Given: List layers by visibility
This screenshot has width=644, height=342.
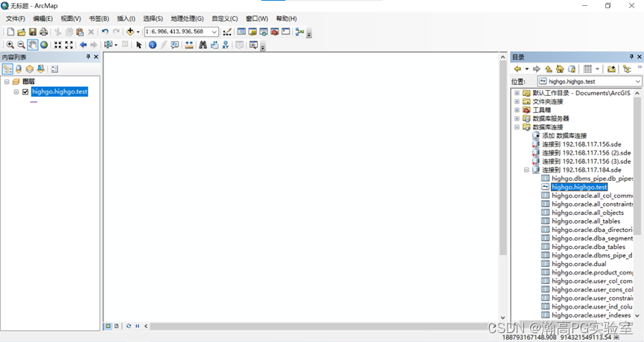Looking at the screenshot, I should point(30,69).
